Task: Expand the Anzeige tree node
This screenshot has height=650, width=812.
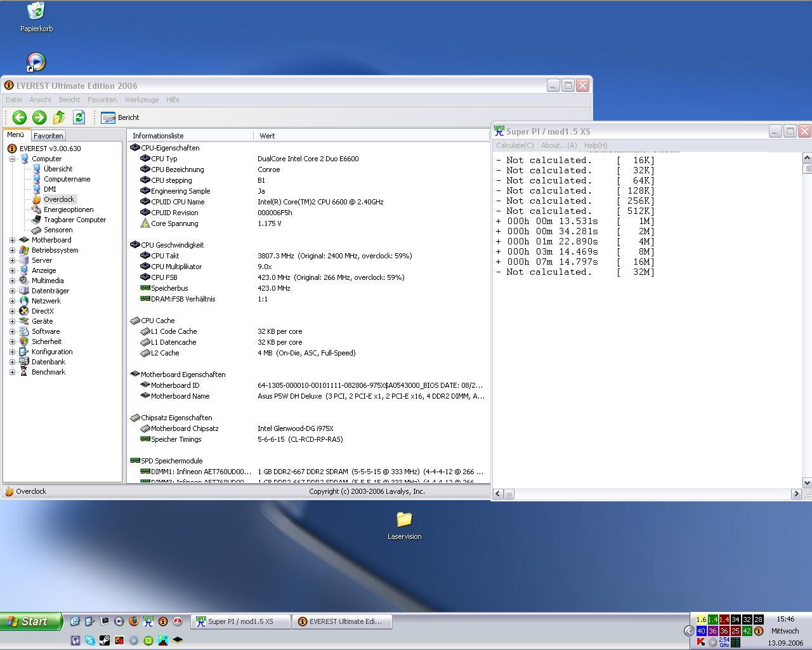Action: [x=12, y=270]
